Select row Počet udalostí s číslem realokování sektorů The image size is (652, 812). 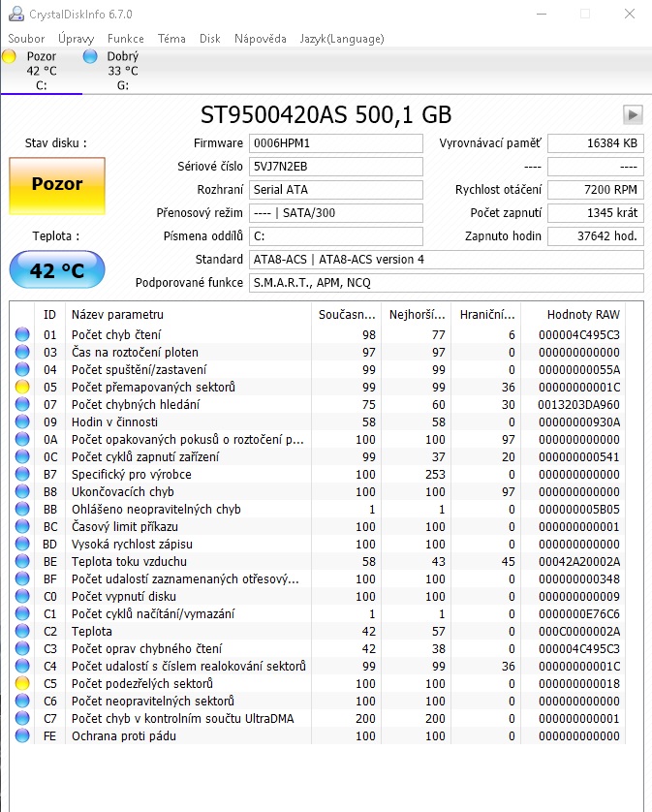pyautogui.click(x=318, y=666)
